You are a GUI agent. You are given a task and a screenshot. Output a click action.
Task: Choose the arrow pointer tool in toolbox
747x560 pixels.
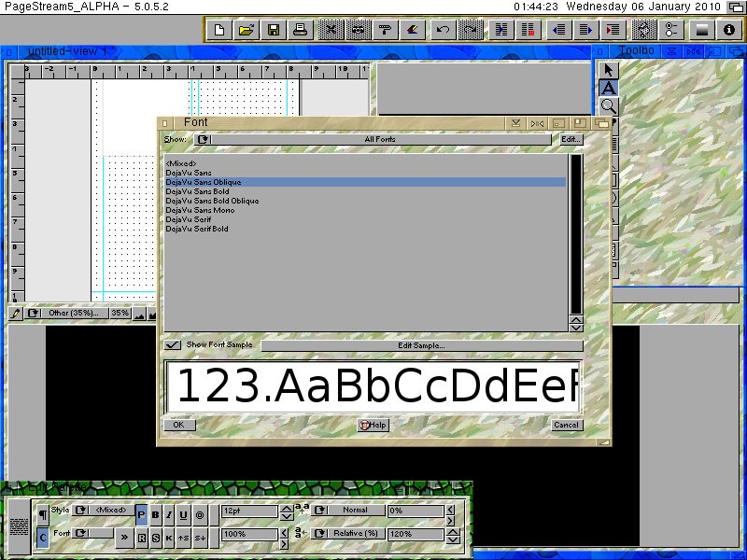(x=609, y=70)
